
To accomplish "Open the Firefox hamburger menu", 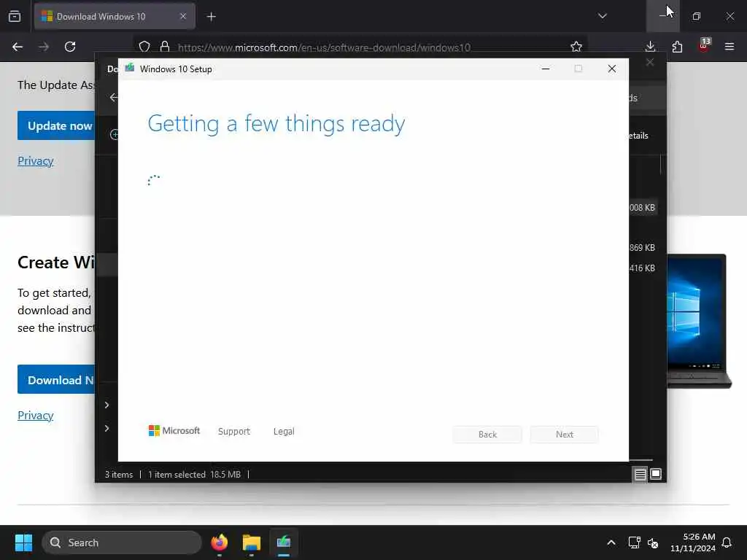I will coord(729,47).
